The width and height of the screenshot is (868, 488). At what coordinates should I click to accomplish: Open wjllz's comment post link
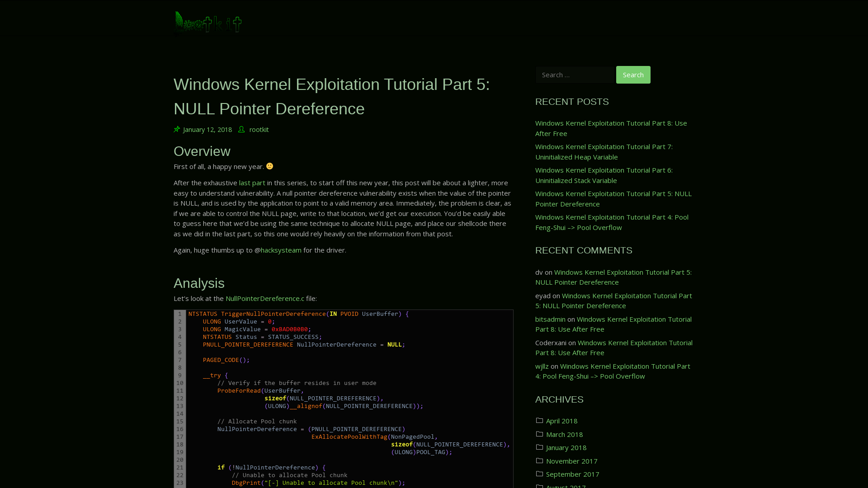(613, 371)
